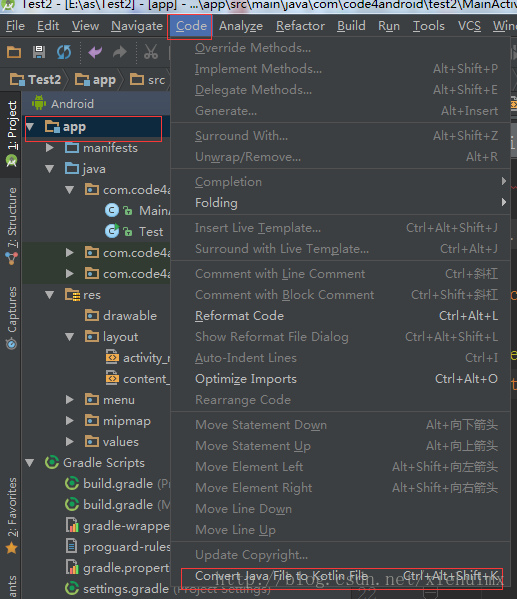This screenshot has width=517, height=599.
Task: Open the Analyze menu
Action: (241, 26)
